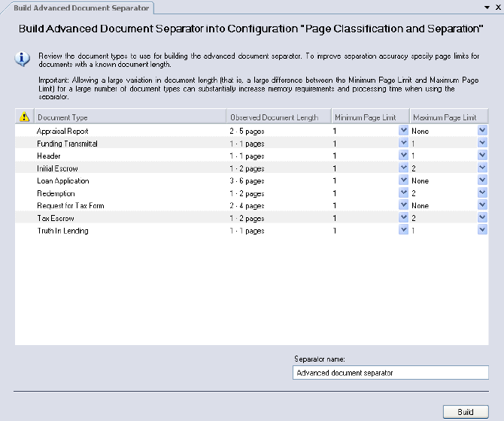504x421 pixels.
Task: Select the Build Advanced Document Separator tab
Action: (x=80, y=7)
